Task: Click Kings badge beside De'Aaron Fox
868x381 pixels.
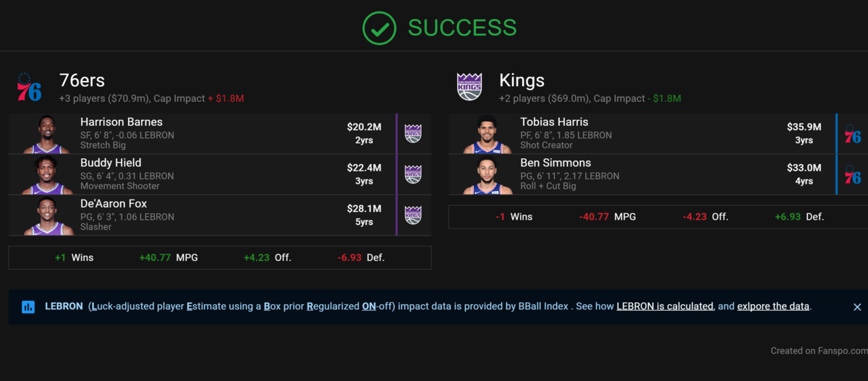Action: 413,215
